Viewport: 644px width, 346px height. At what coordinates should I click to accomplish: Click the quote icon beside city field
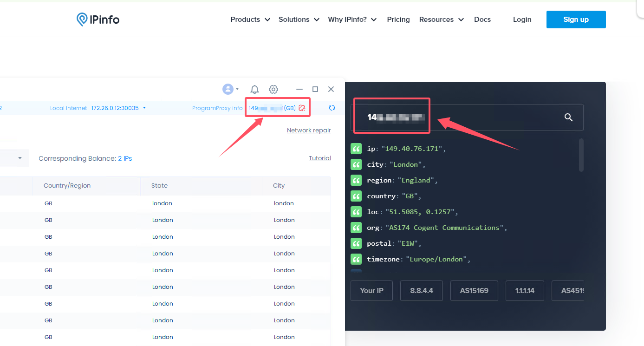pyautogui.click(x=356, y=164)
